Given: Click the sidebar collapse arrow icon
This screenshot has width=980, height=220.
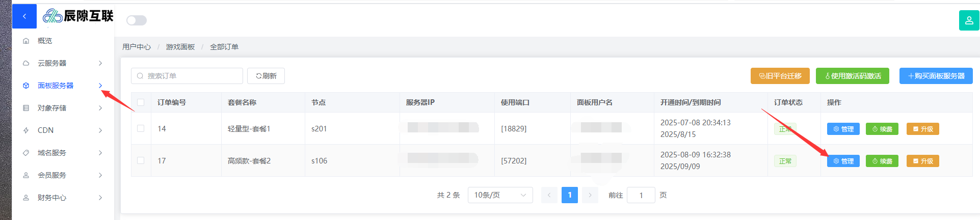Looking at the screenshot, I should click(24, 16).
